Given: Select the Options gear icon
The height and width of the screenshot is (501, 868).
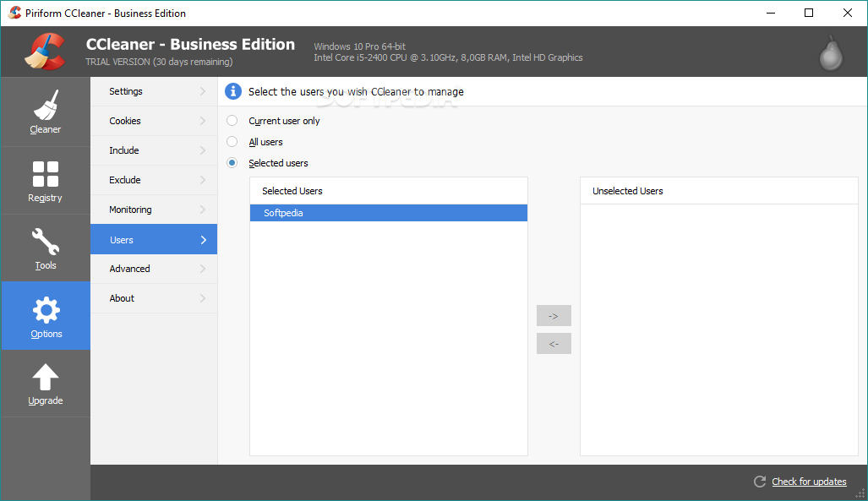Looking at the screenshot, I should click(46, 310).
